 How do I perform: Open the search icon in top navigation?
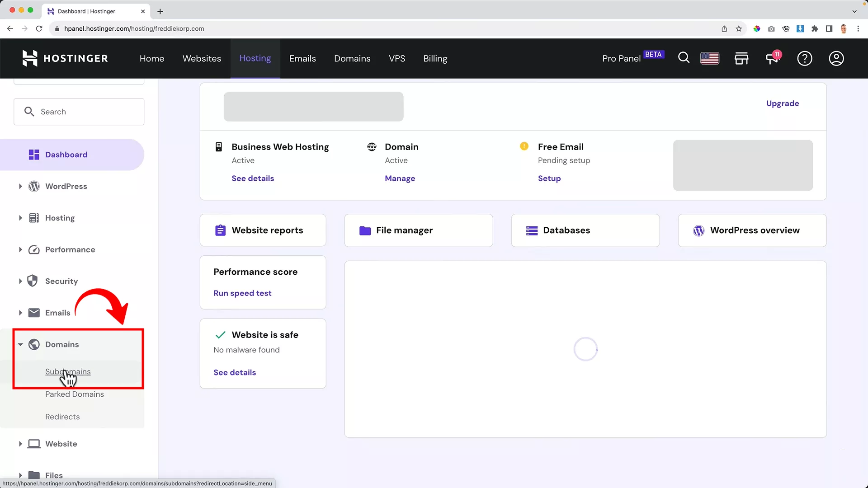pyautogui.click(x=684, y=58)
